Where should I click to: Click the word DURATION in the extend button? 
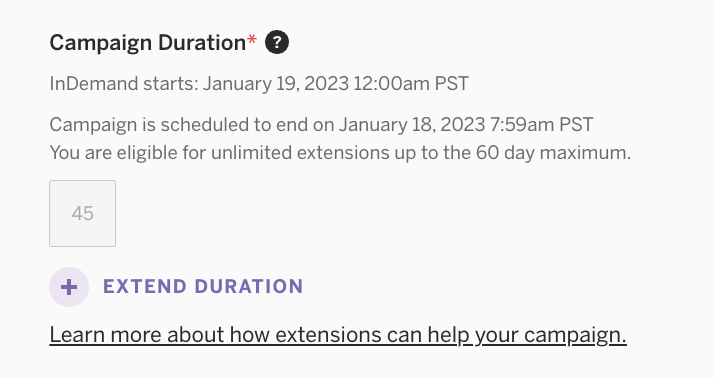pyautogui.click(x=249, y=286)
